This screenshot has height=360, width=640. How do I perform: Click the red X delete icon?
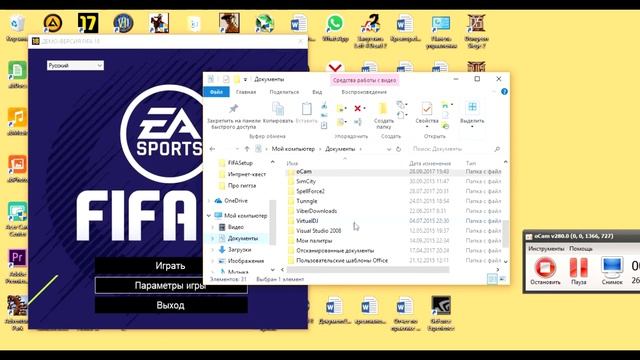pyautogui.click(x=358, y=108)
